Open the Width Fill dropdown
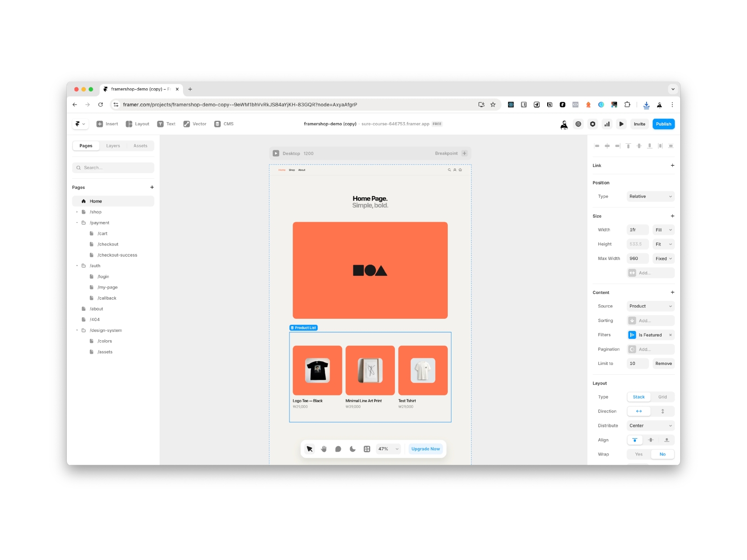 click(662, 230)
